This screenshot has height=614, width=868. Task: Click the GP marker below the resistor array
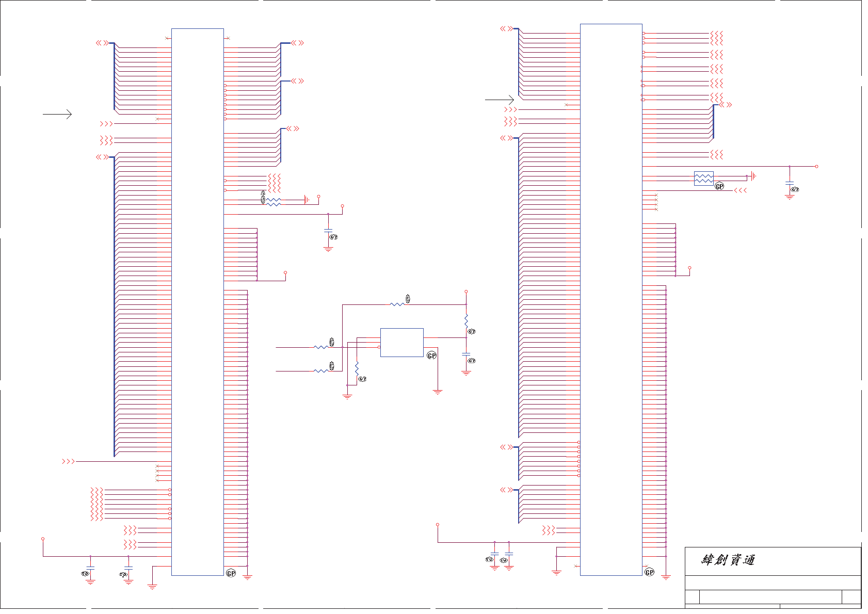(x=719, y=186)
